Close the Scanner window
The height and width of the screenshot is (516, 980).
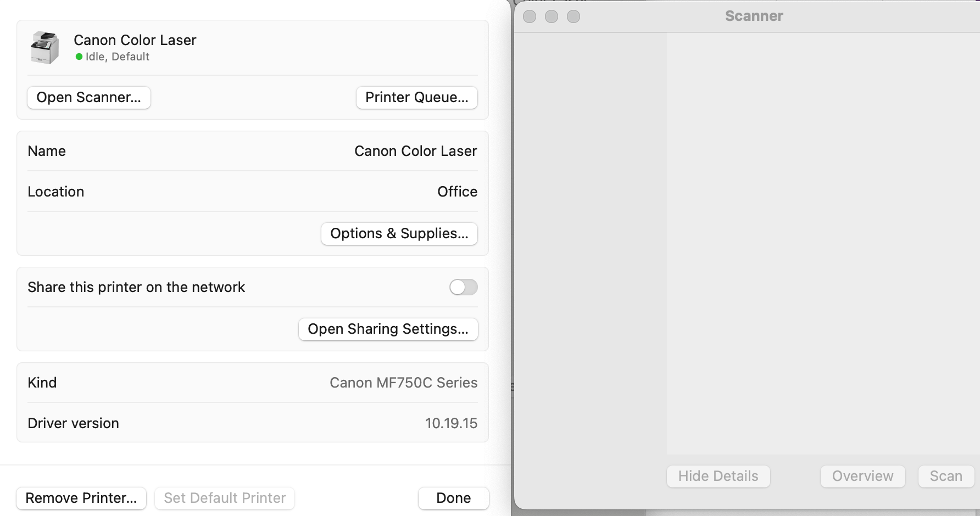click(x=530, y=16)
